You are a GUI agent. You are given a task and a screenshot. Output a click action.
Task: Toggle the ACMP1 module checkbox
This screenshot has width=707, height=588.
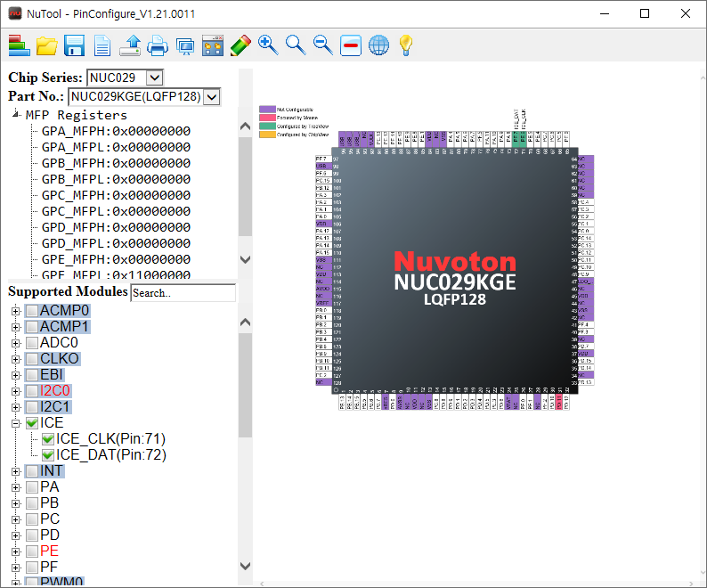click(x=32, y=327)
